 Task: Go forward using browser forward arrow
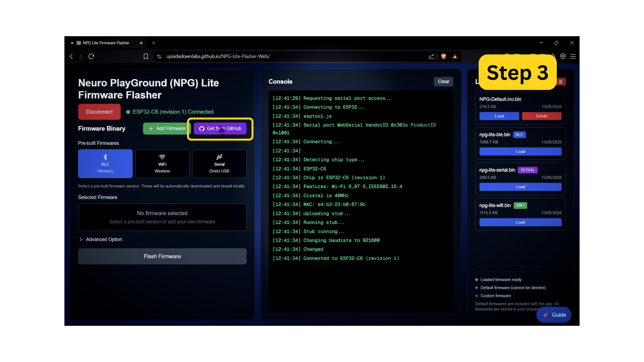pos(81,56)
